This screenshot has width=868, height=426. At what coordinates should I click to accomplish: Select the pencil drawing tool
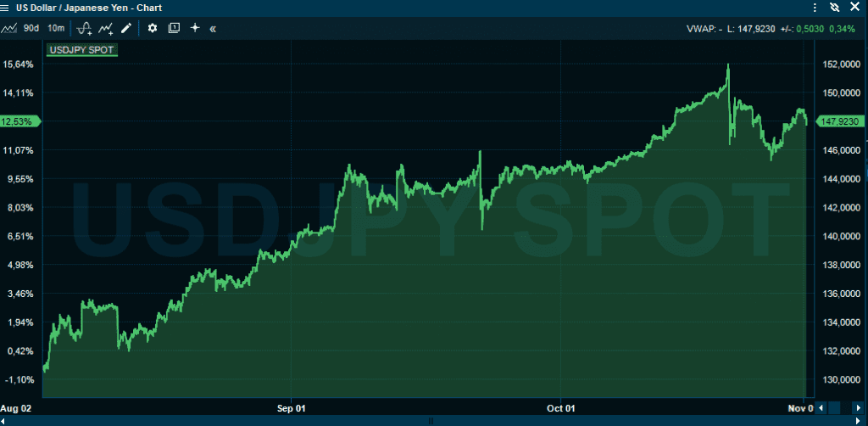point(126,28)
